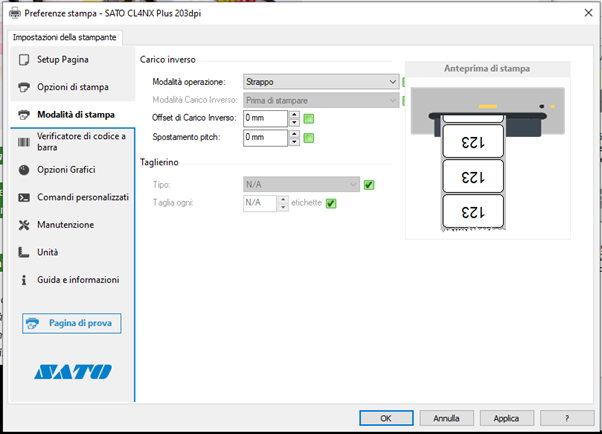Click the Manutenzione tools icon
The width and height of the screenshot is (602, 434).
24,225
